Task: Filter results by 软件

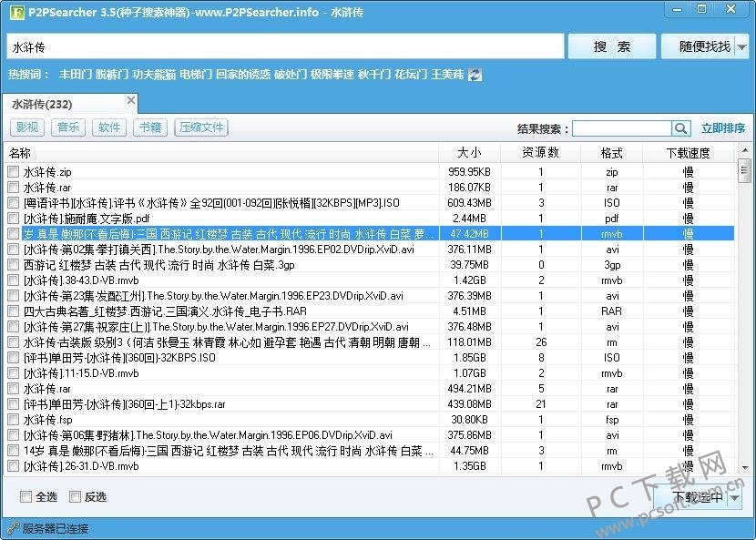Action: coord(109,127)
